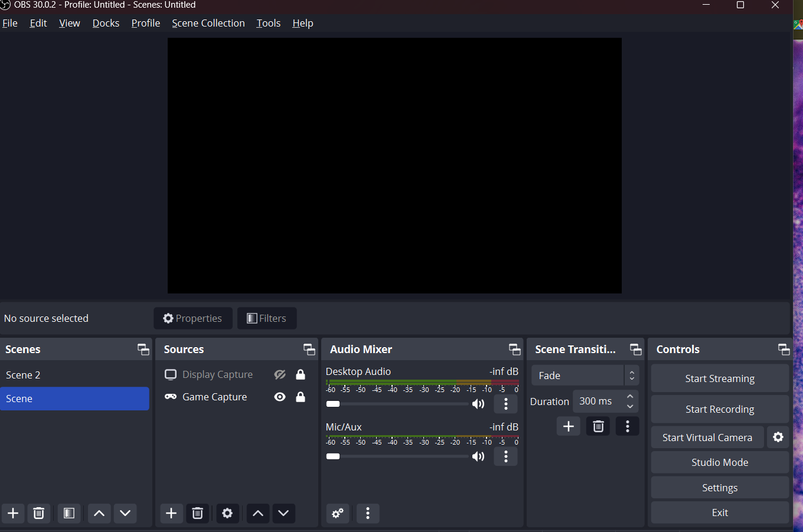Start the Virtual Camera
This screenshot has height=532, width=803.
click(707, 438)
